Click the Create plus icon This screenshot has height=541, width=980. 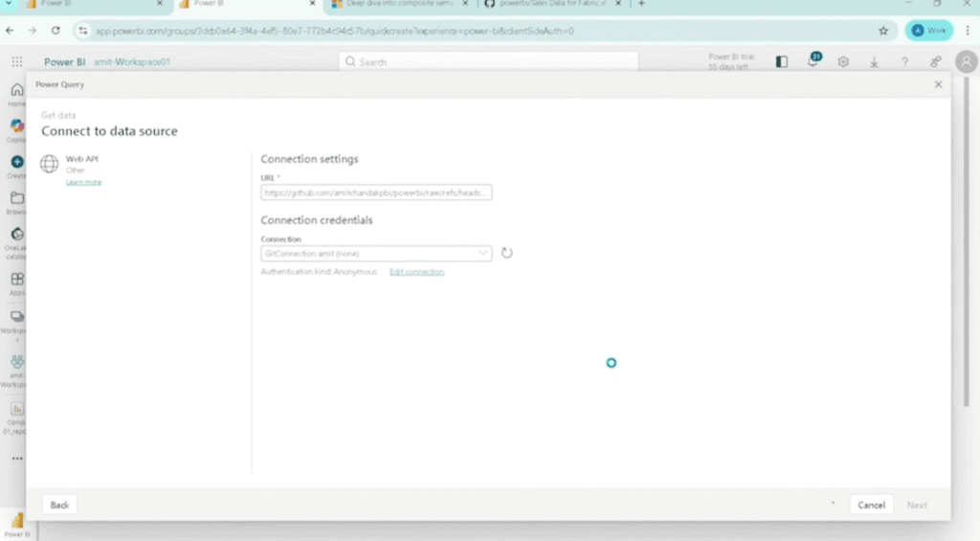pyautogui.click(x=17, y=162)
